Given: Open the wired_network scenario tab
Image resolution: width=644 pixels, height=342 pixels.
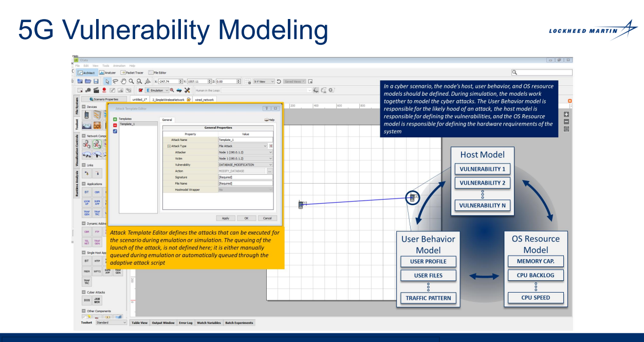Looking at the screenshot, I should [204, 99].
